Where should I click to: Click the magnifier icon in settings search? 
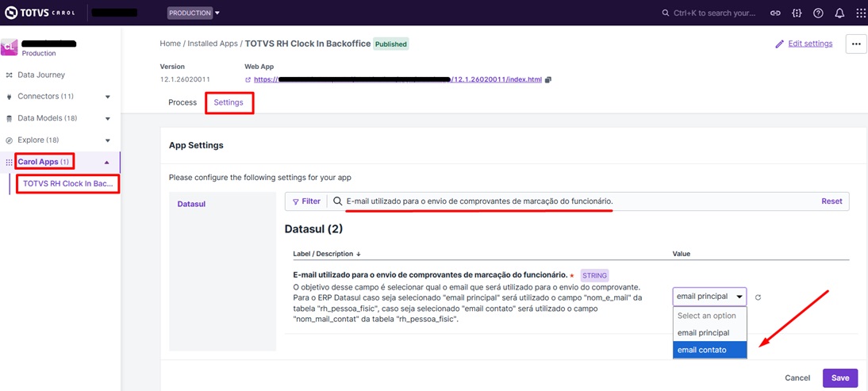tap(337, 202)
